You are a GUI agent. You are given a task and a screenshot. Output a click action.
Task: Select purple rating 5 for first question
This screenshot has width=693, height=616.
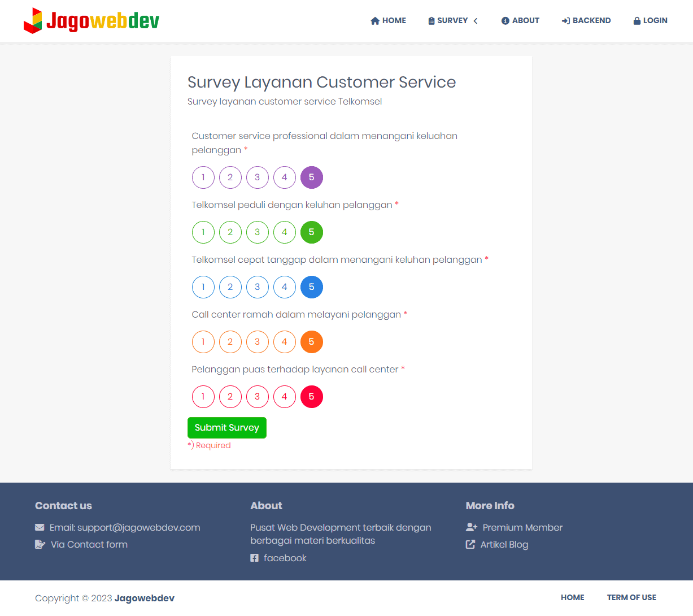(312, 177)
